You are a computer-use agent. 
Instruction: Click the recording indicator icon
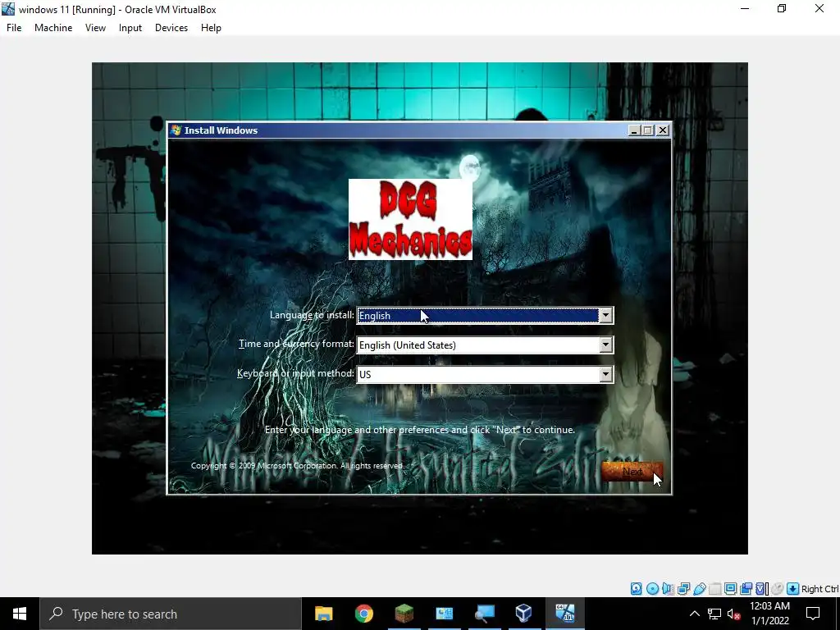pos(746,589)
